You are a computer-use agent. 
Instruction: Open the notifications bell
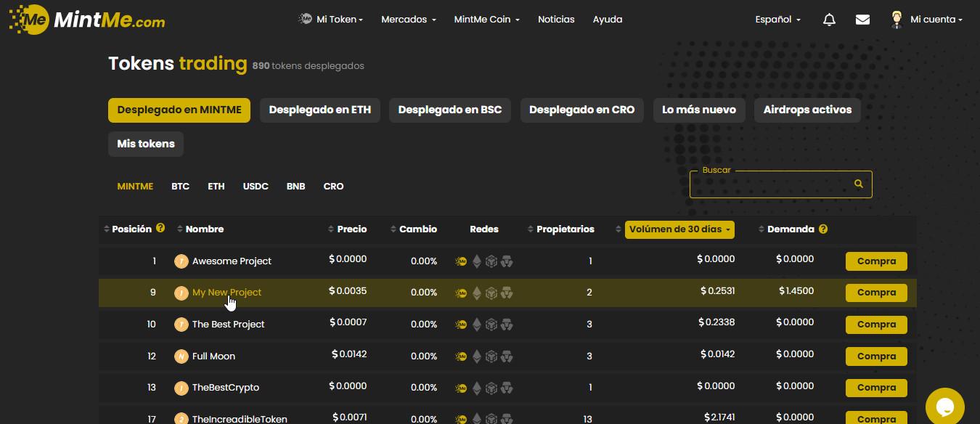coord(829,20)
